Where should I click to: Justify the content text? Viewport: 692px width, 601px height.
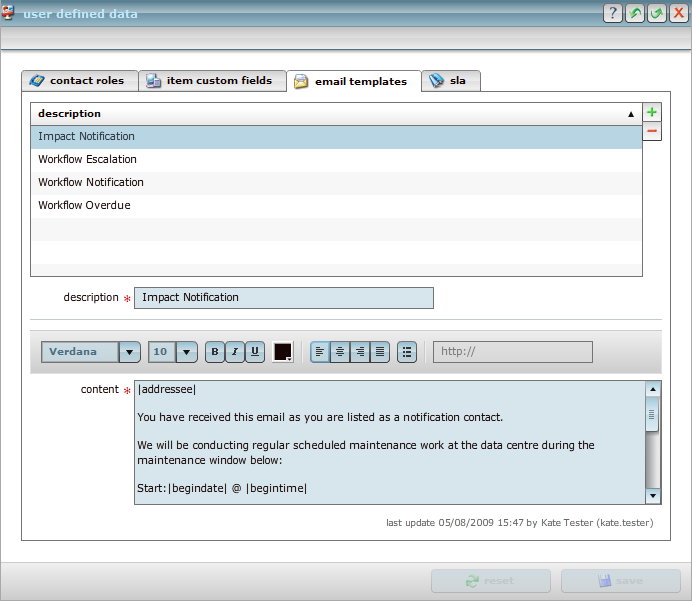(x=380, y=352)
